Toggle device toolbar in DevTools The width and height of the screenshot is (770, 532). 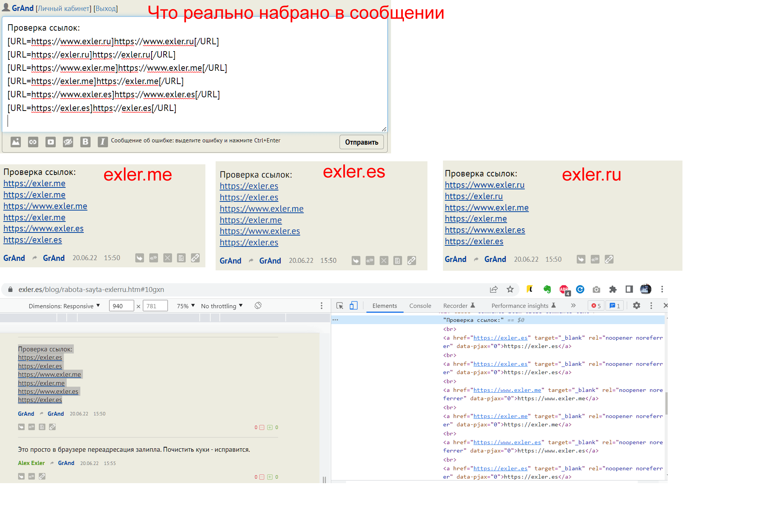tap(353, 306)
